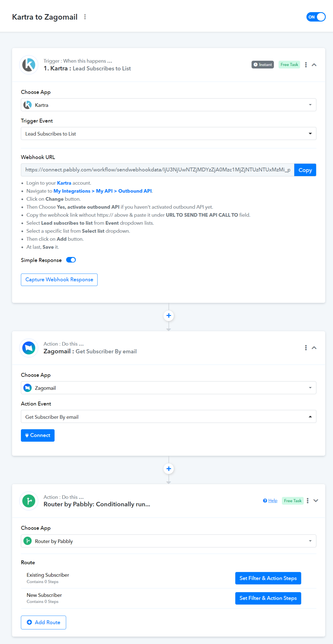The width and height of the screenshot is (333, 644).
Task: Open the Action Event Get Subscriber dropdown
Action: tap(169, 417)
